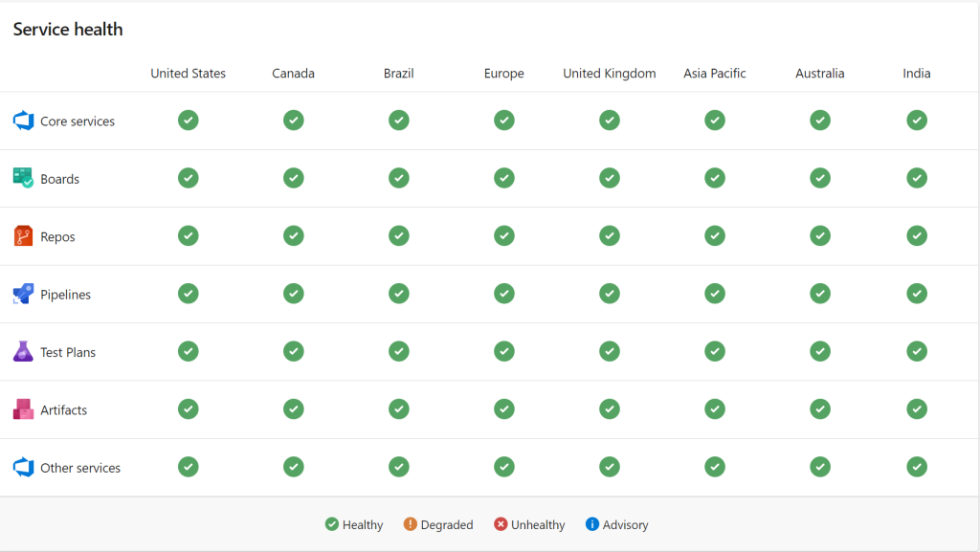The image size is (980, 552).
Task: Click the Boards service icon
Action: click(22, 178)
